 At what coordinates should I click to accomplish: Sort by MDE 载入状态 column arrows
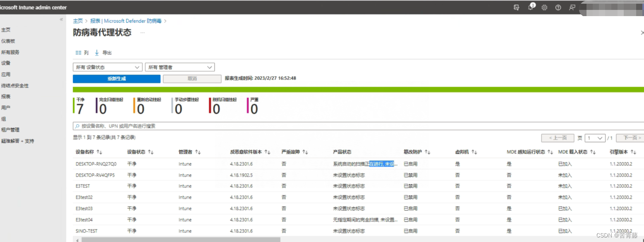593,152
